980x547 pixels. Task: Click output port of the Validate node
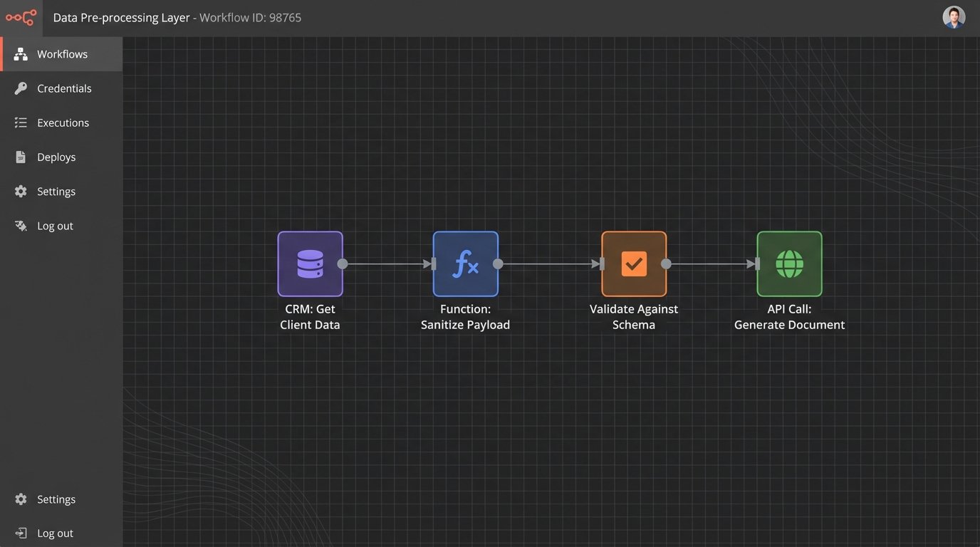[x=666, y=264]
